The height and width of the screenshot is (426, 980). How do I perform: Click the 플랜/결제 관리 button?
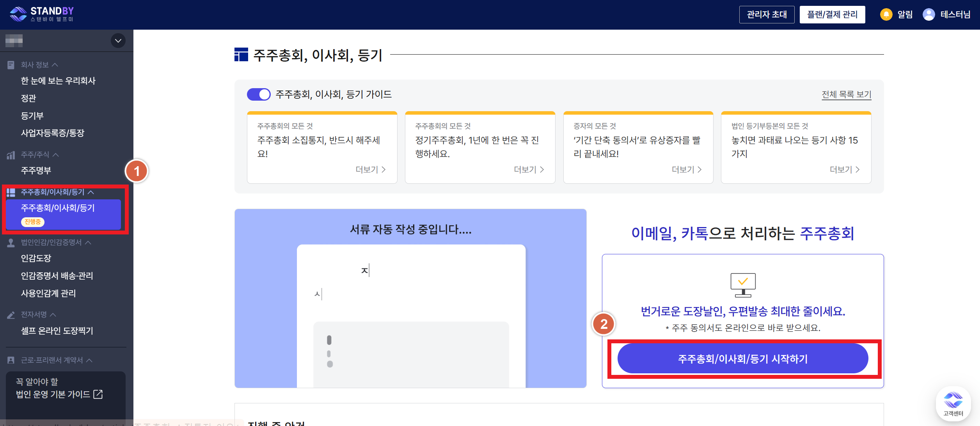pos(832,14)
